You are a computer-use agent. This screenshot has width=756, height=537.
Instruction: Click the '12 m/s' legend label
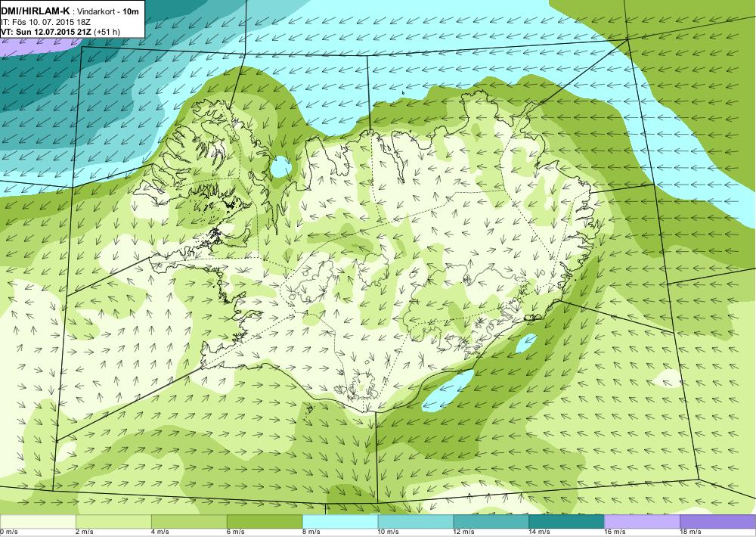tap(464, 532)
